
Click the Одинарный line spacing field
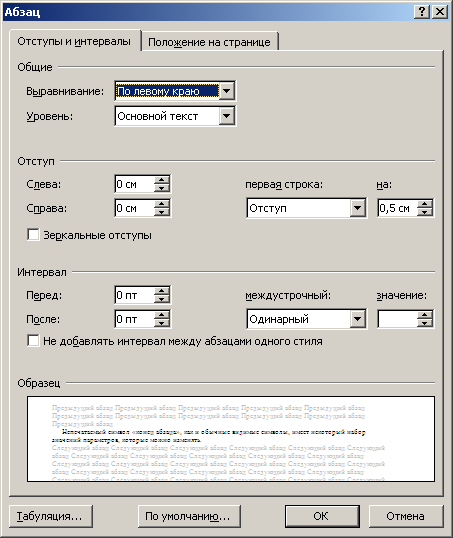click(x=299, y=319)
